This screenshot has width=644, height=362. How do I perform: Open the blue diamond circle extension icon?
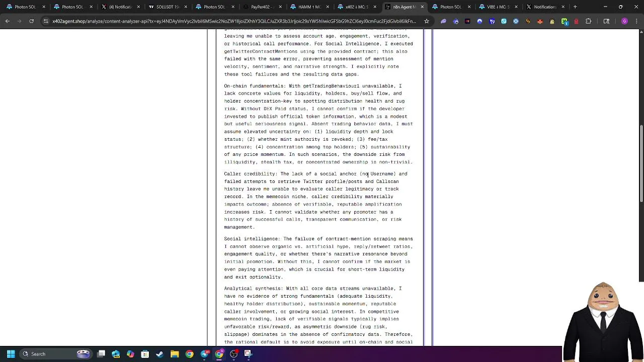[516, 21]
